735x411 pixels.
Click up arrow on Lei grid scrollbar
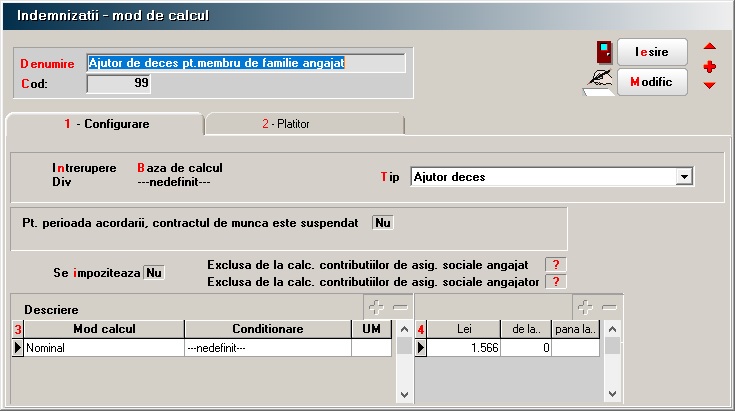coord(612,329)
